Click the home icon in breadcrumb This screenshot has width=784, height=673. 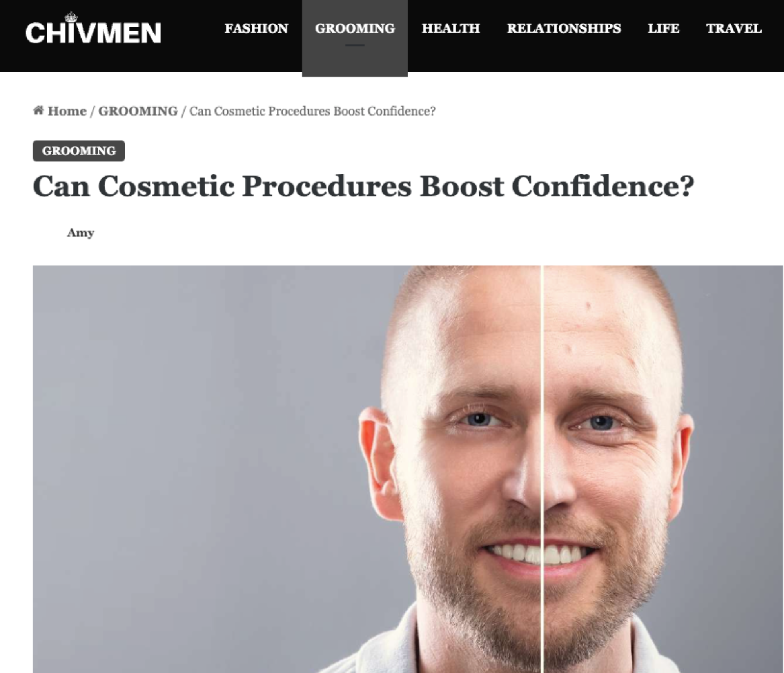click(38, 110)
